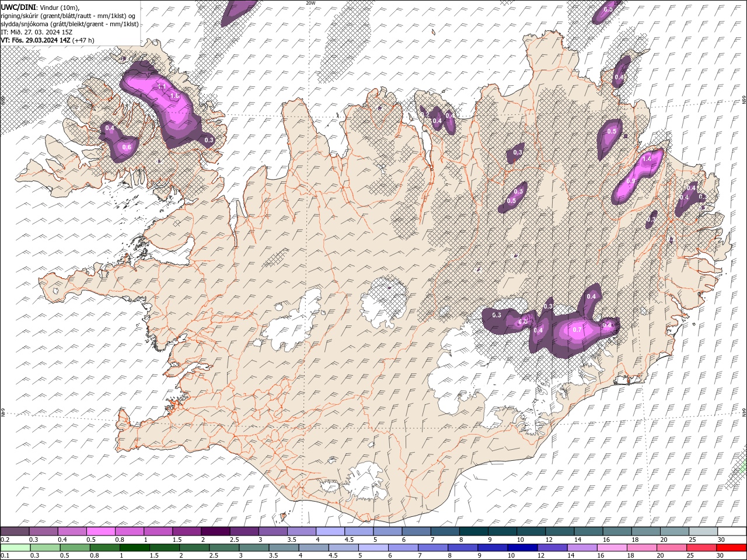The height and width of the screenshot is (560, 747).
Task: Select top-row dark purple swatch between 2 and 2.5
Action: click(x=215, y=531)
